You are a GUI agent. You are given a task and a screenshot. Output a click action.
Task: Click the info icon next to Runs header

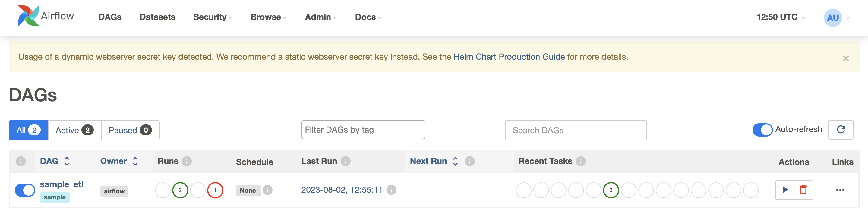pos(187,161)
